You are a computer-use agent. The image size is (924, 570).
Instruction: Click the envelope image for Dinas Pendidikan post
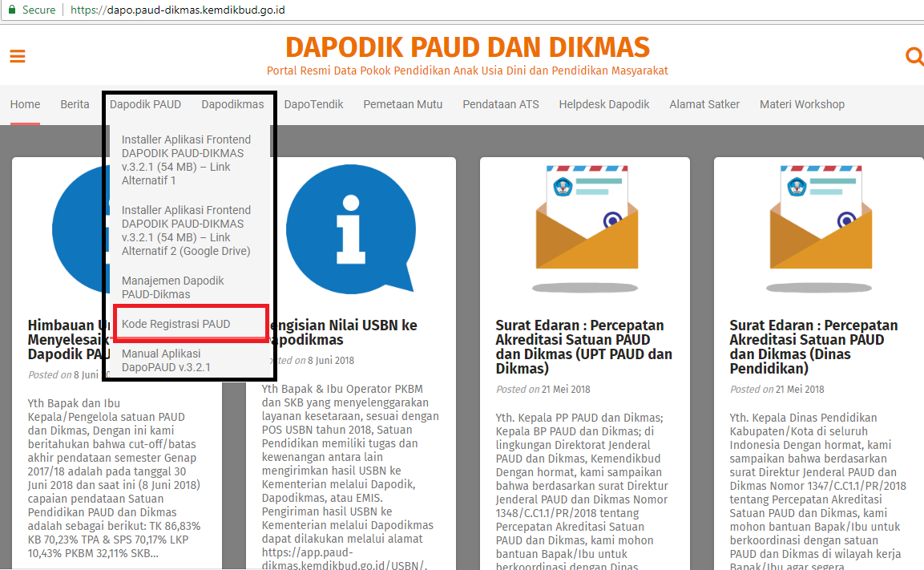[819, 227]
